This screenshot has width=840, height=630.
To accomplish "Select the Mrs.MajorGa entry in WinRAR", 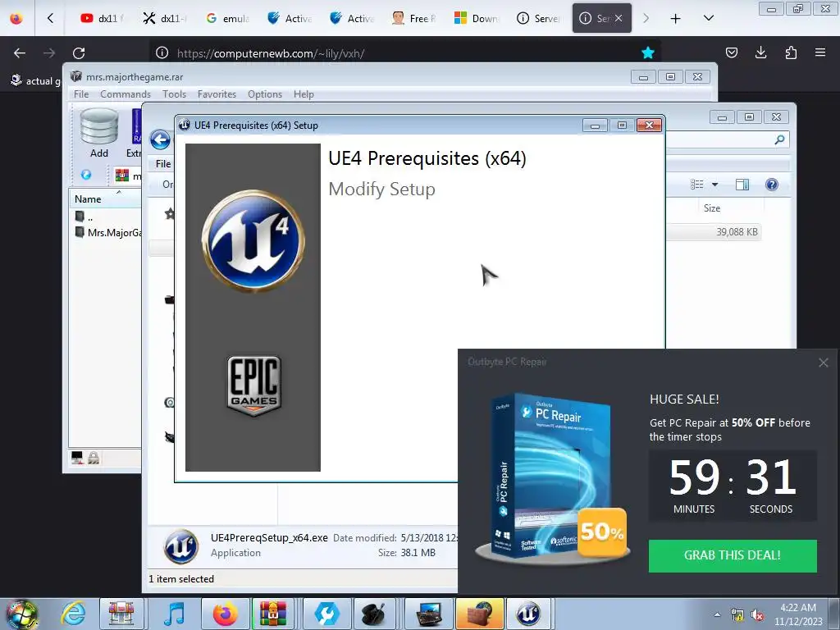I will coord(109,232).
